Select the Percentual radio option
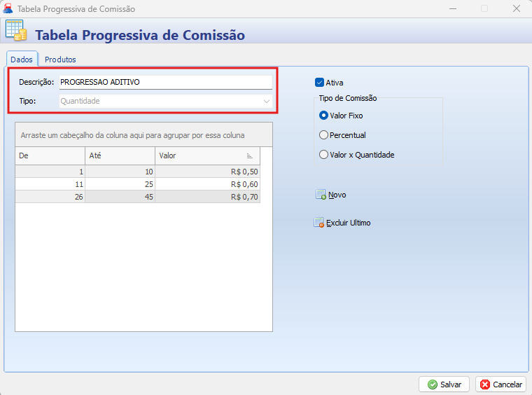This screenshot has width=532, height=395. 323,135
